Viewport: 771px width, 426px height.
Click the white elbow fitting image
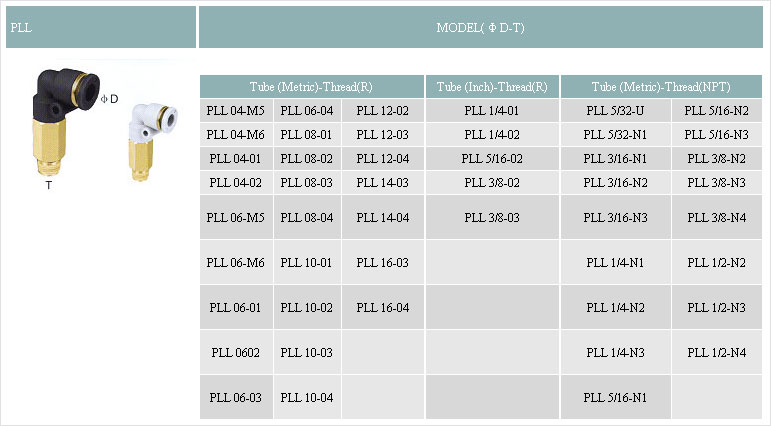tap(151, 142)
